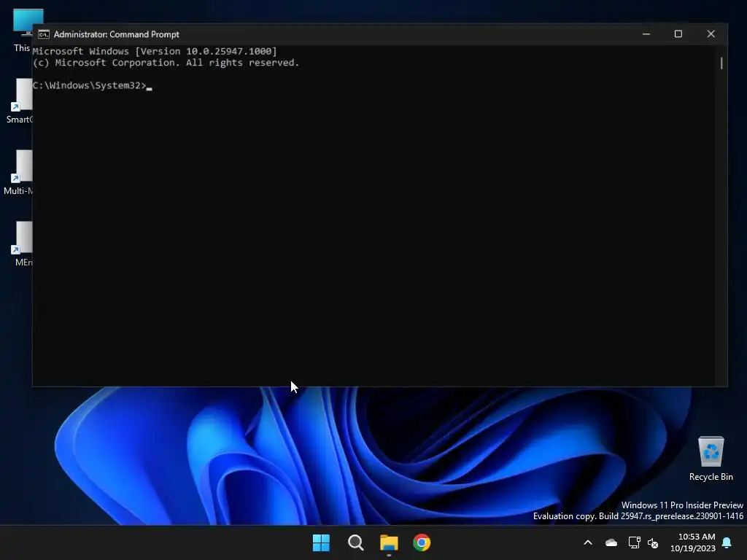This screenshot has width=747, height=560.
Task: Open network status tray icon
Action: point(634,542)
